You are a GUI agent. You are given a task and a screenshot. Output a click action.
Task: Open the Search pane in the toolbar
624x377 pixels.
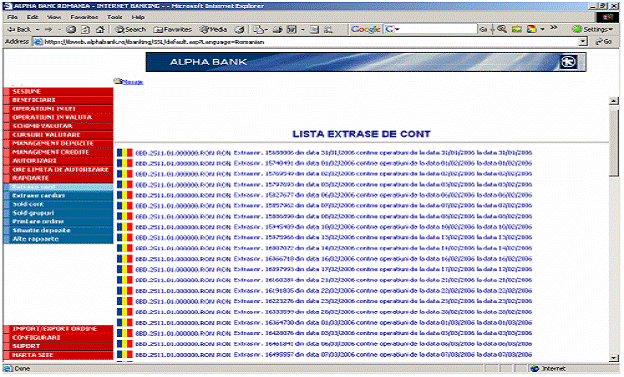(x=131, y=29)
